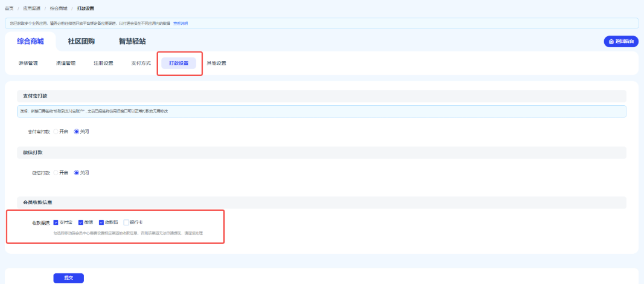Click the 返回后台 home icon button

(x=620, y=41)
